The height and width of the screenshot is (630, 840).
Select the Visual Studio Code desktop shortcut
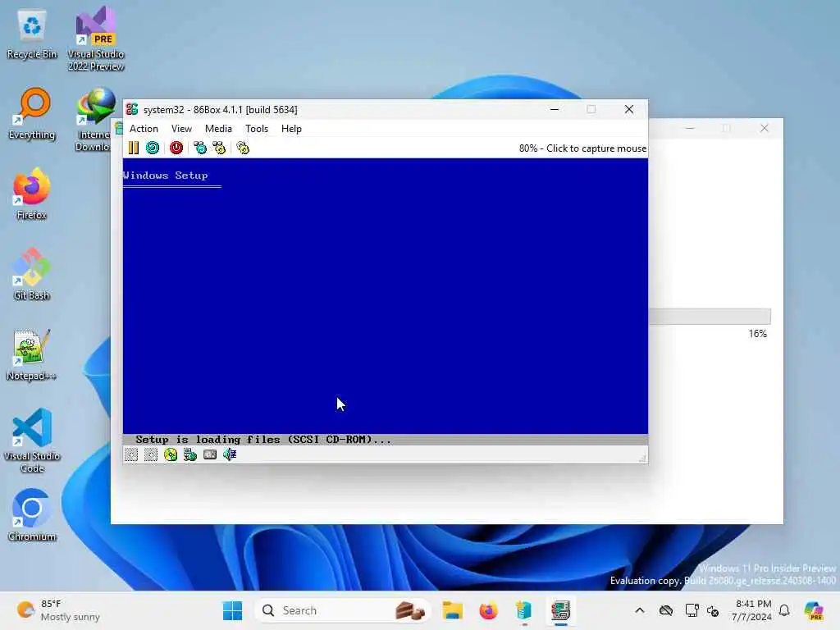32,441
